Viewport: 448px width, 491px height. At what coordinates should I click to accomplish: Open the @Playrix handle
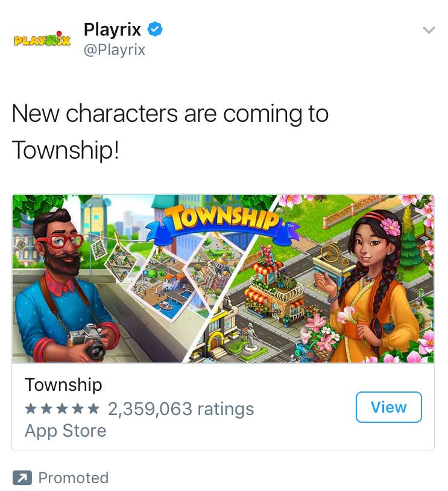115,49
